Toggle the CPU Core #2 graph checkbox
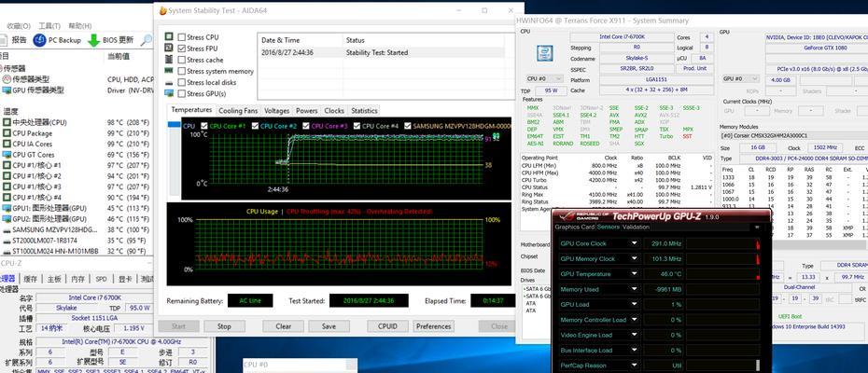 (255, 126)
